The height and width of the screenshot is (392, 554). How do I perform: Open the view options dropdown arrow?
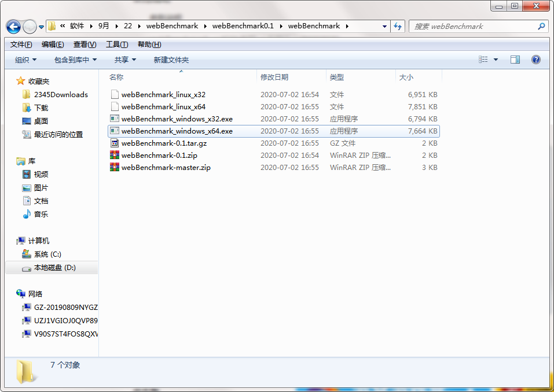click(x=496, y=60)
